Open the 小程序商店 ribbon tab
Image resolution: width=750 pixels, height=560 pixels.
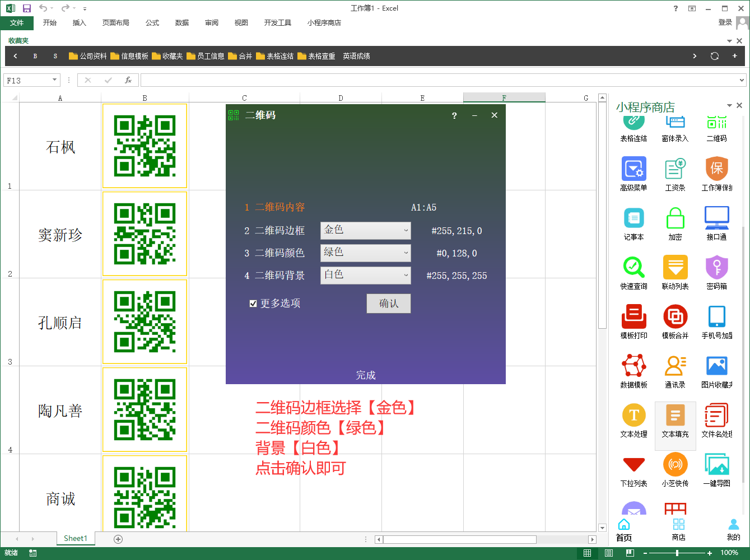[324, 23]
